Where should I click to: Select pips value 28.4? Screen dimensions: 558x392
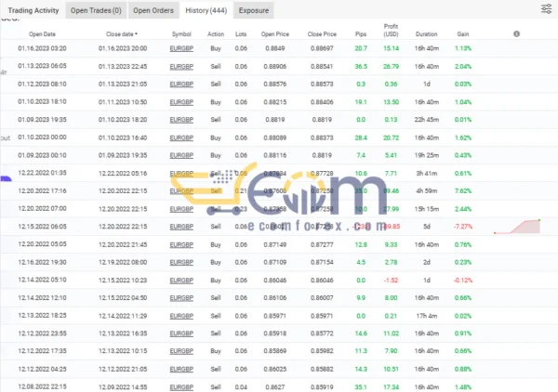(361, 137)
